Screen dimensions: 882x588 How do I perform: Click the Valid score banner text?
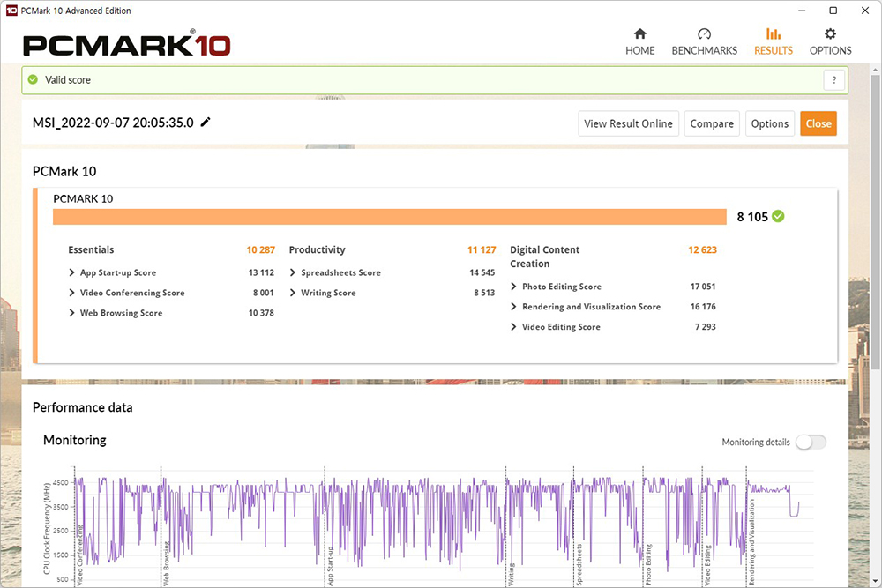(x=68, y=80)
